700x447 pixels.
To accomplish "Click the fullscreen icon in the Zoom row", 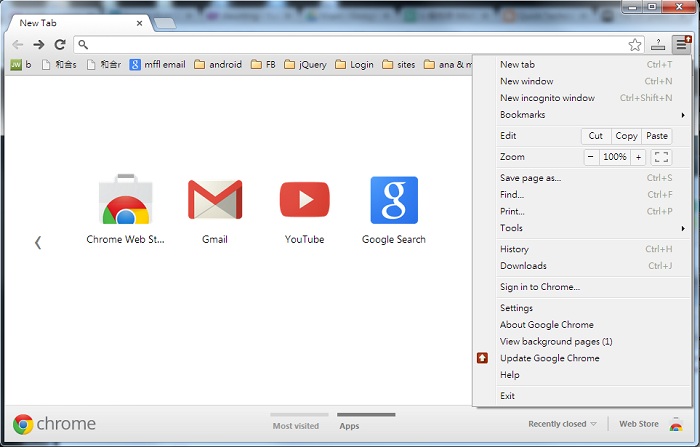I will [x=661, y=157].
